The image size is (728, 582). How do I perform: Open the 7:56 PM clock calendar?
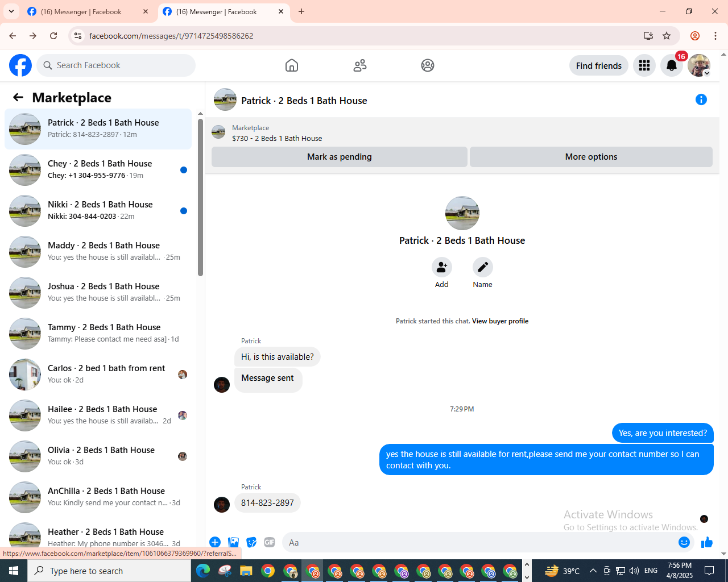pos(680,571)
